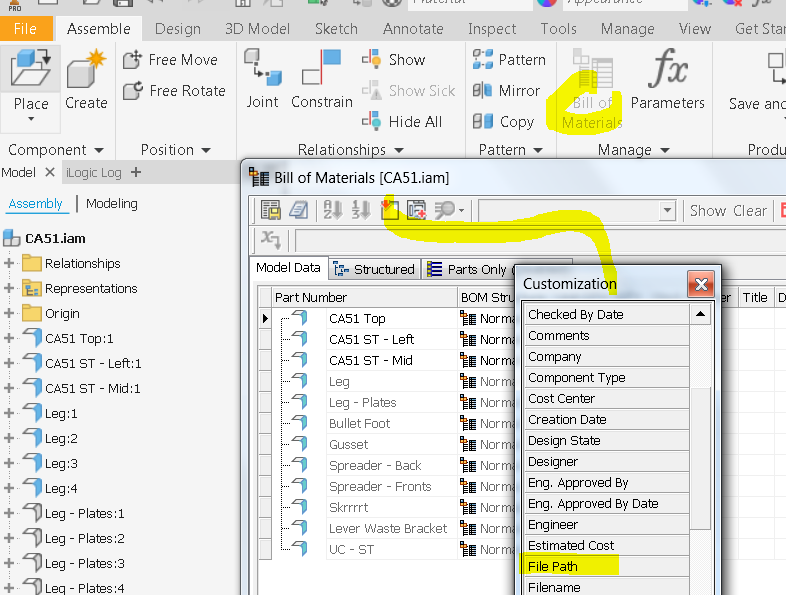
Task: Expand the Origin folder node
Action: click(x=9, y=313)
